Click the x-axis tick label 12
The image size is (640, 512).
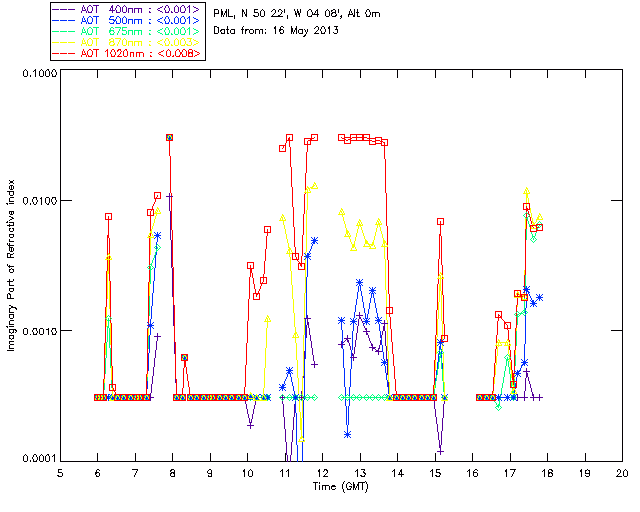[x=322, y=473]
